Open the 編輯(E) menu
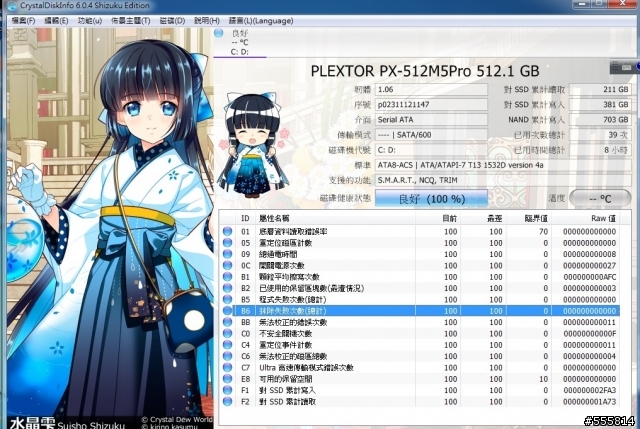This screenshot has height=429, width=640. (56, 21)
